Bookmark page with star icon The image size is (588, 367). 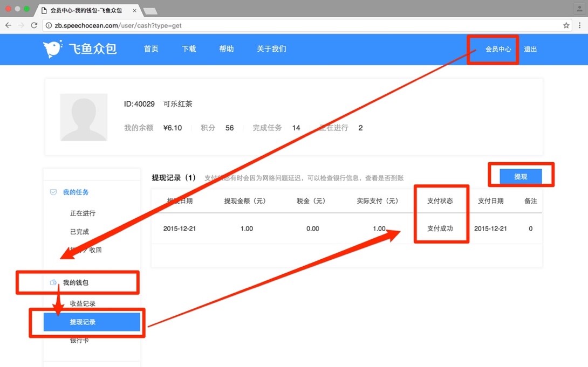[x=566, y=25]
